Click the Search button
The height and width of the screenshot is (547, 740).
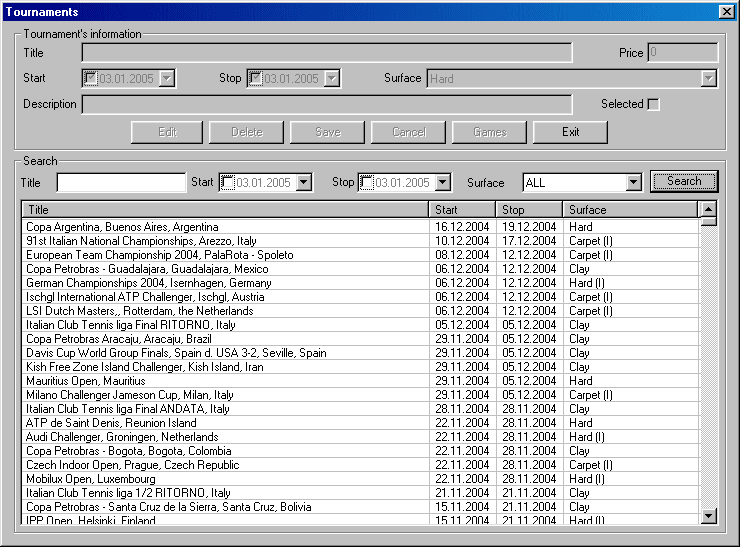pyautogui.click(x=684, y=181)
